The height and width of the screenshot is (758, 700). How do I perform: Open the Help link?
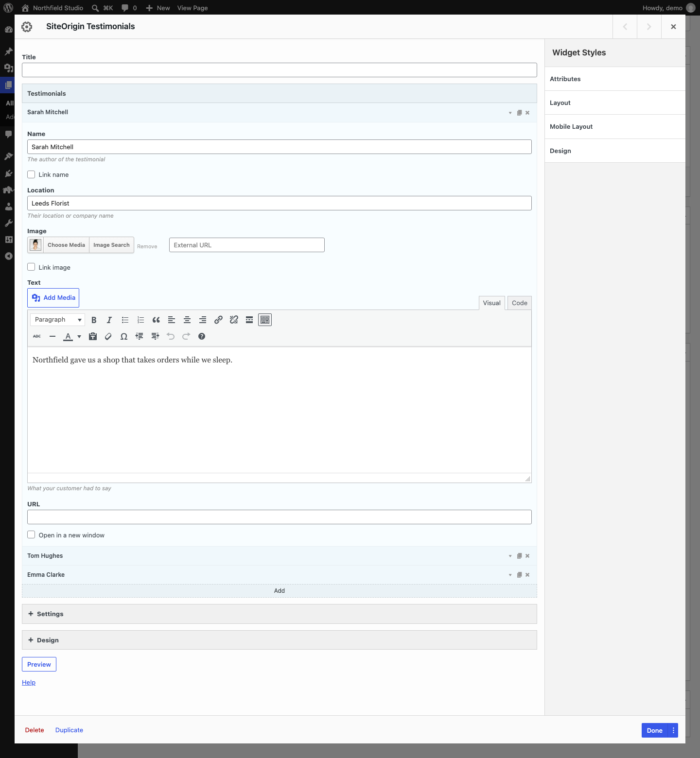pos(29,682)
